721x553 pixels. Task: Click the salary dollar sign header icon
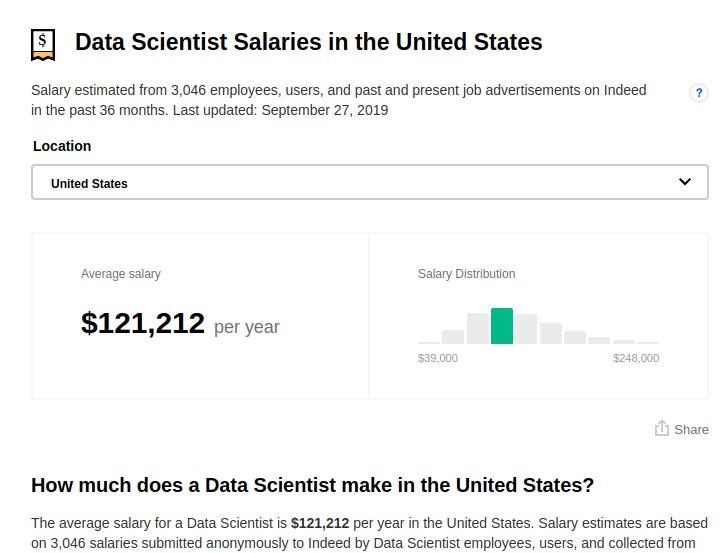tap(43, 43)
